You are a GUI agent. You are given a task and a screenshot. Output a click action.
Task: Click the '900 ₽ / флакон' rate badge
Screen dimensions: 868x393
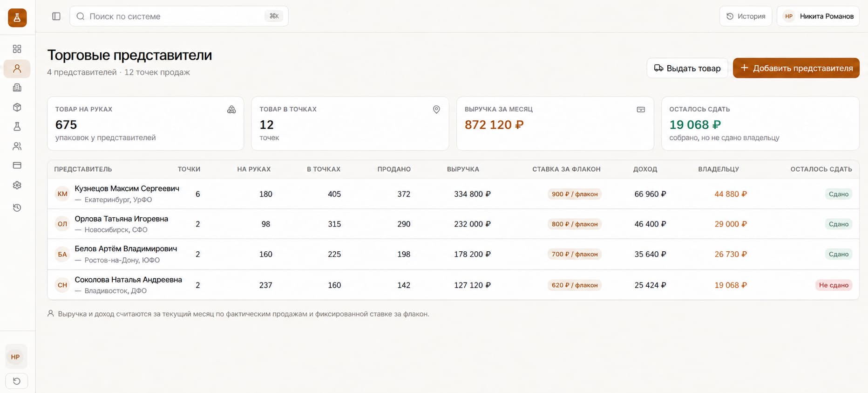pyautogui.click(x=575, y=194)
